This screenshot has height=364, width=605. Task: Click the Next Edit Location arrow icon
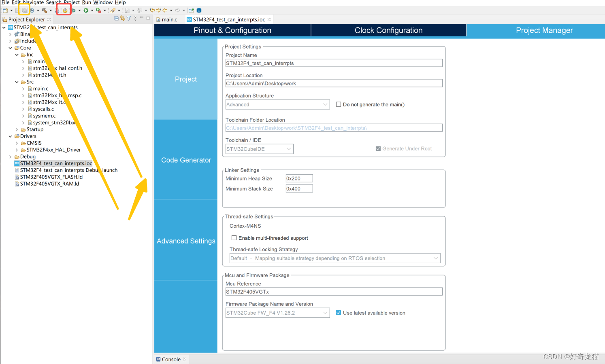tap(158, 11)
